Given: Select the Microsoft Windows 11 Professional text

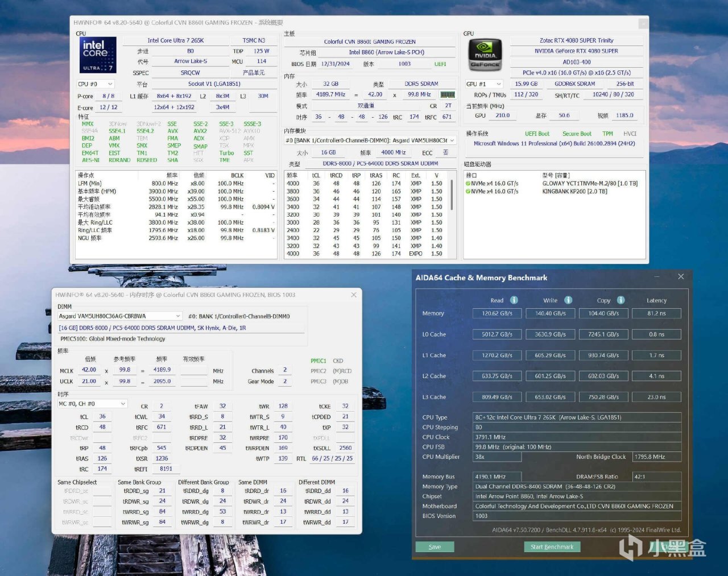Looking at the screenshot, I should pyautogui.click(x=555, y=144).
